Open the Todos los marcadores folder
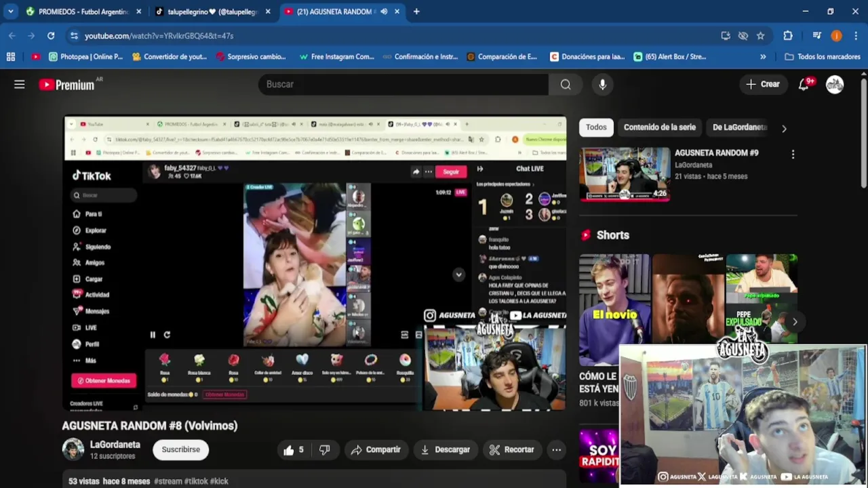Viewport: 868px width, 488px height. [822, 56]
